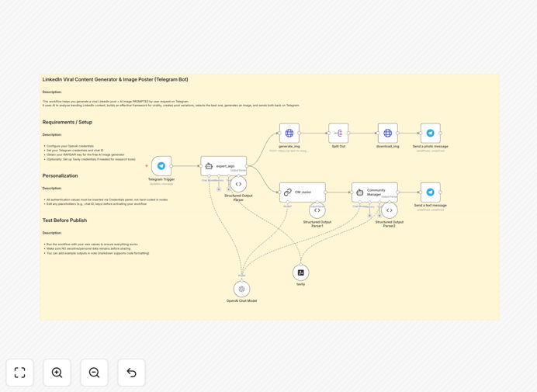Image resolution: width=537 pixels, height=392 pixels.
Task: Click the zoom in magnifier button
Action: (57, 373)
